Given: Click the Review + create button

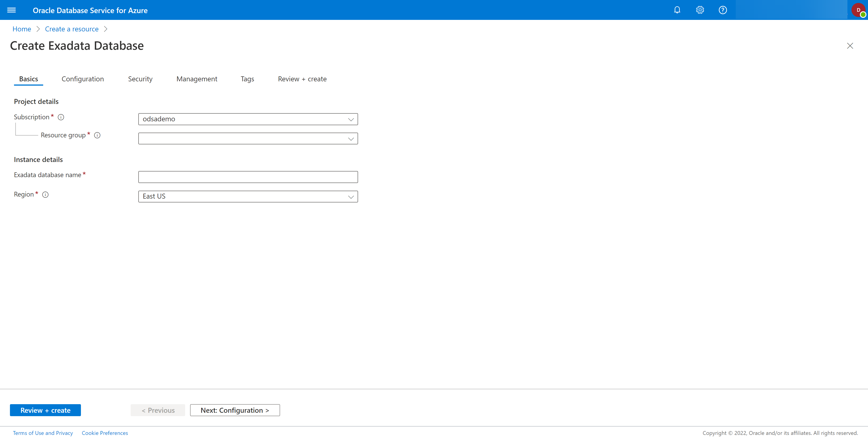Looking at the screenshot, I should [x=45, y=410].
